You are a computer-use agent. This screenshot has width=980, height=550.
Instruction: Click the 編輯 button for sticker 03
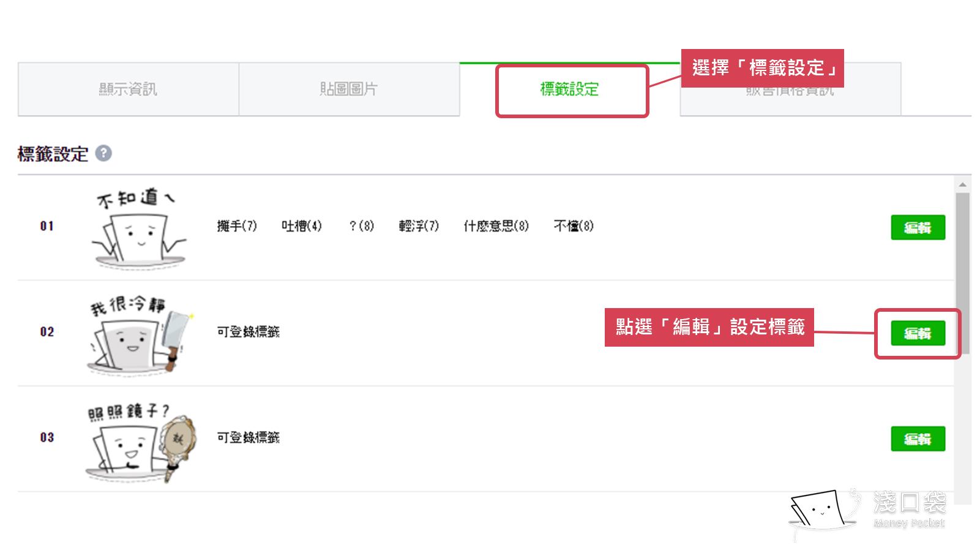click(918, 439)
